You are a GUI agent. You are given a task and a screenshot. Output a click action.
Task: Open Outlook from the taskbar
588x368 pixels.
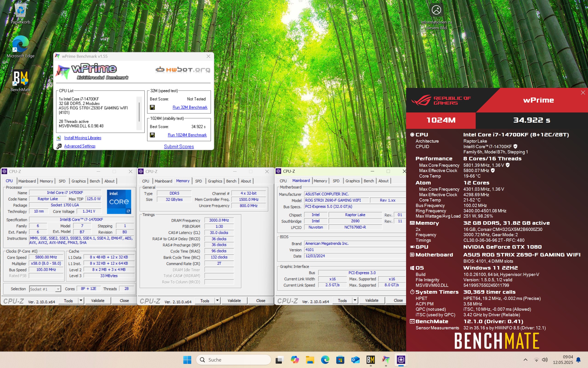[x=355, y=360]
